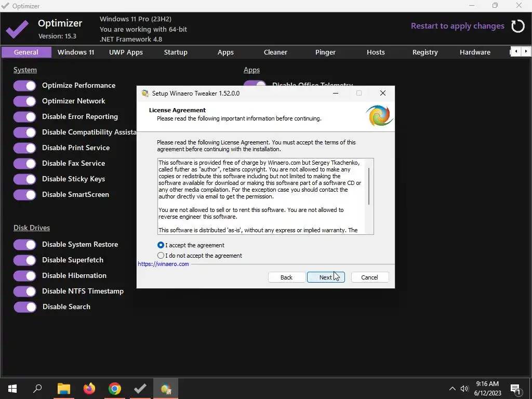This screenshot has width=532, height=399.
Task: Switch to Winaero setup taskbar icon
Action: [166, 389]
